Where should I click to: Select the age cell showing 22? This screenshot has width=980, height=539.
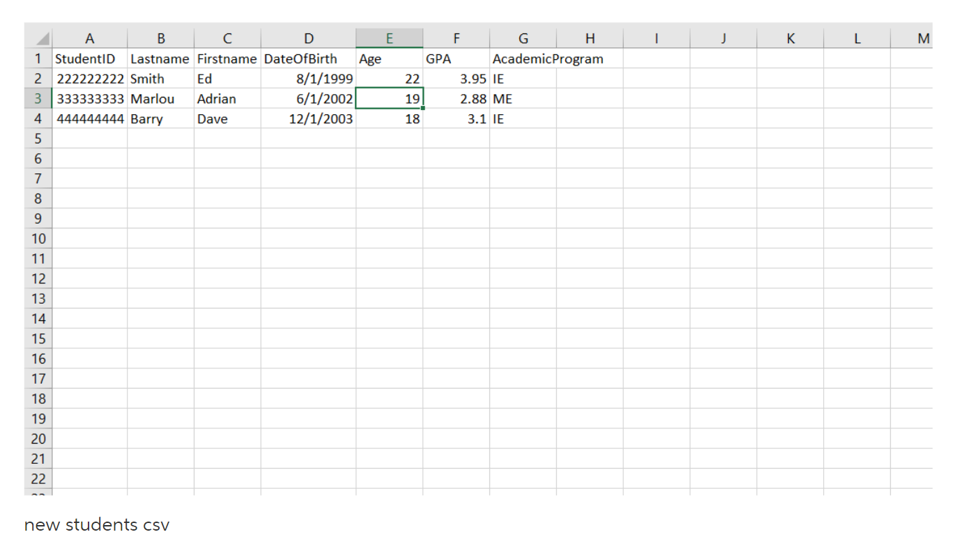390,79
